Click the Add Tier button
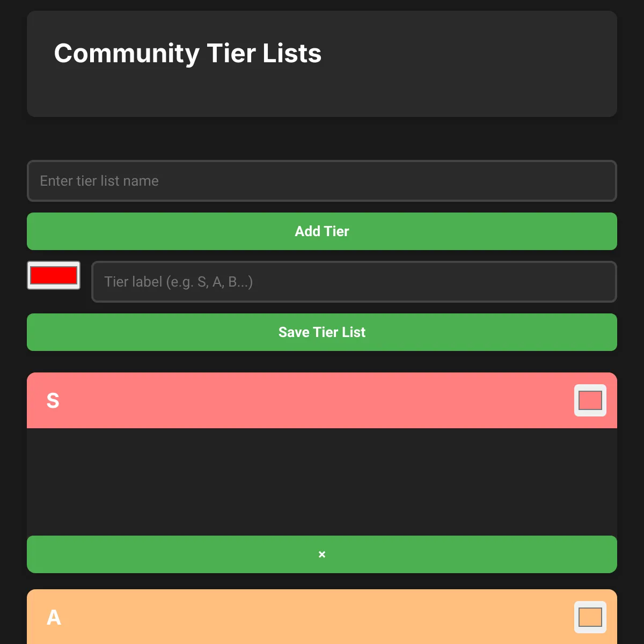 pos(322,231)
